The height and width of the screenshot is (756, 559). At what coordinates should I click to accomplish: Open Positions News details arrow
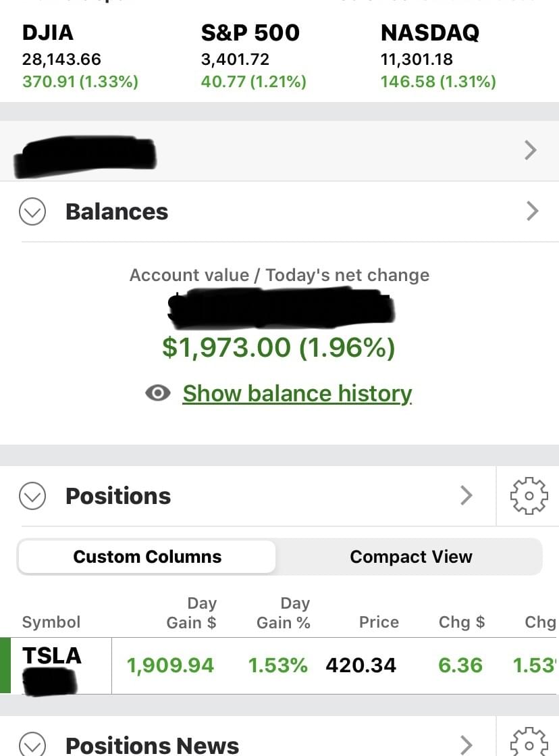pos(466,745)
